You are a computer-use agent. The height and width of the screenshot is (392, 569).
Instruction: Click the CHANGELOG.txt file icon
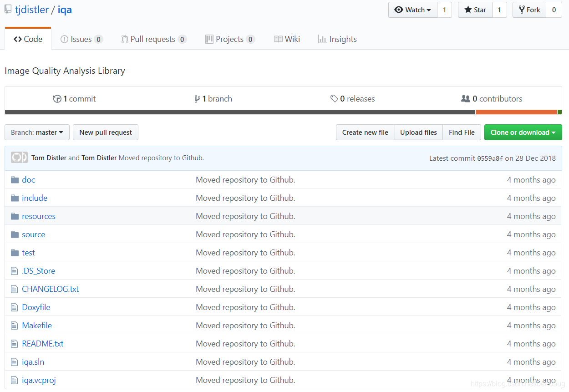(x=14, y=289)
